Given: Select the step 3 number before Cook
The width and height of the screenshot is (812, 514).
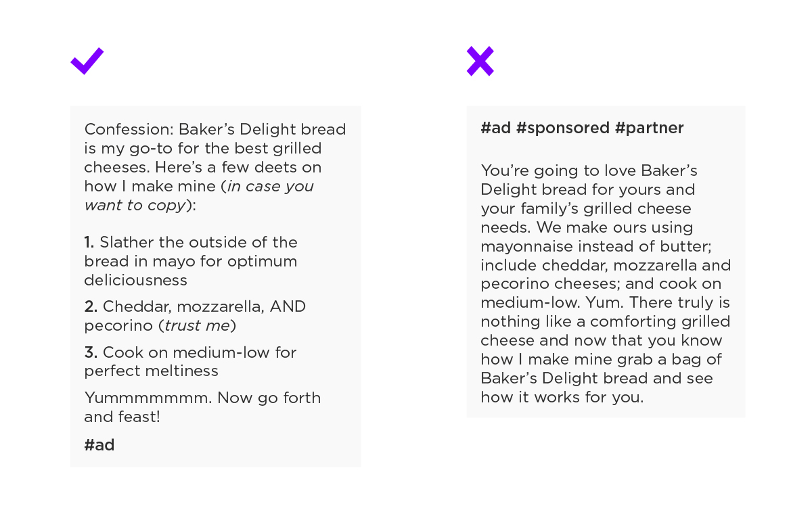Looking at the screenshot, I should tap(91, 352).
